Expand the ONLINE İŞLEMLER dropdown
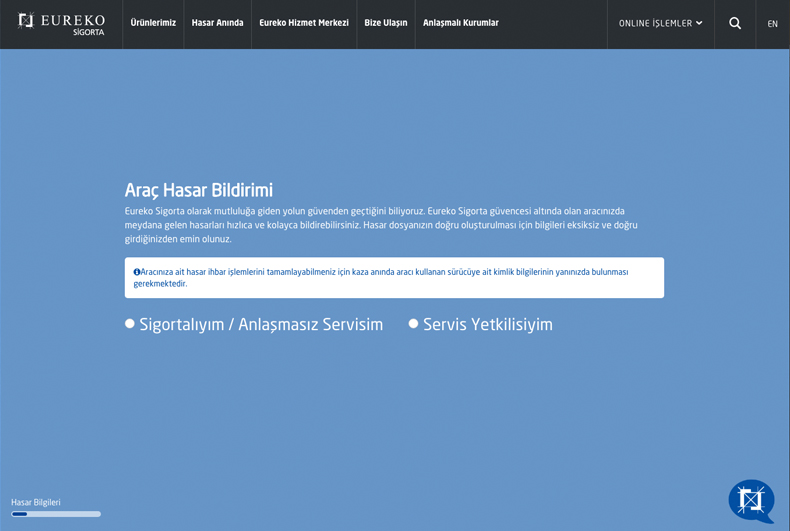790x531 pixels. point(660,23)
